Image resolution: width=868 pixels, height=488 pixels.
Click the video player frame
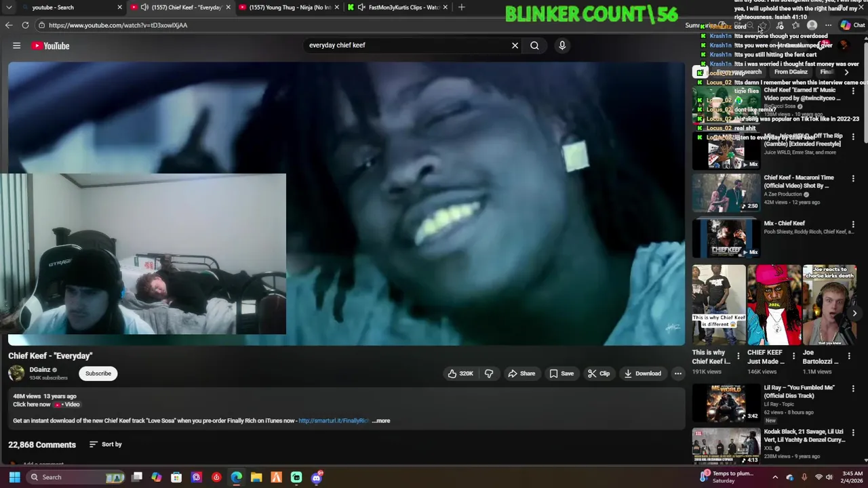(x=347, y=203)
